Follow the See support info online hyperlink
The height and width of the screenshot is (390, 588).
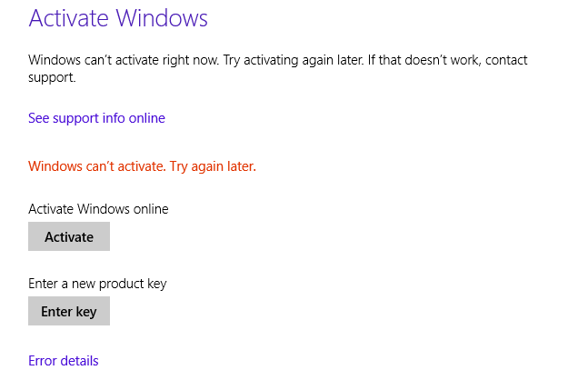pyautogui.click(x=96, y=118)
